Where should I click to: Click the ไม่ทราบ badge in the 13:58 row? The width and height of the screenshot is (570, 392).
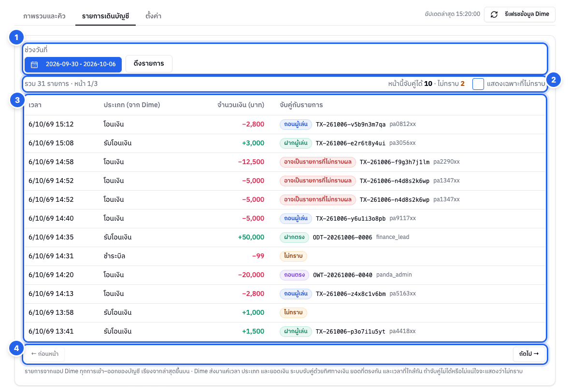(293, 312)
